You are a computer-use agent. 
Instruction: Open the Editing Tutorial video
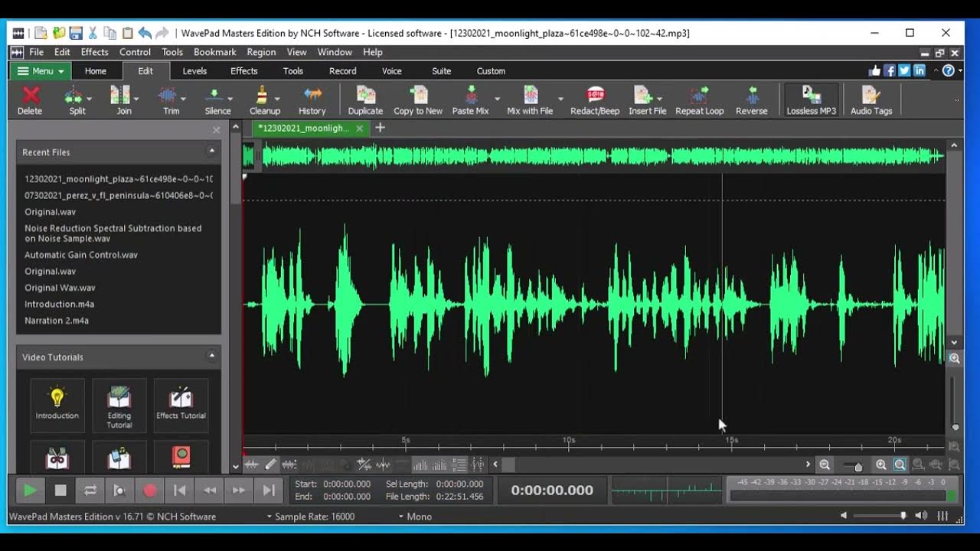119,404
